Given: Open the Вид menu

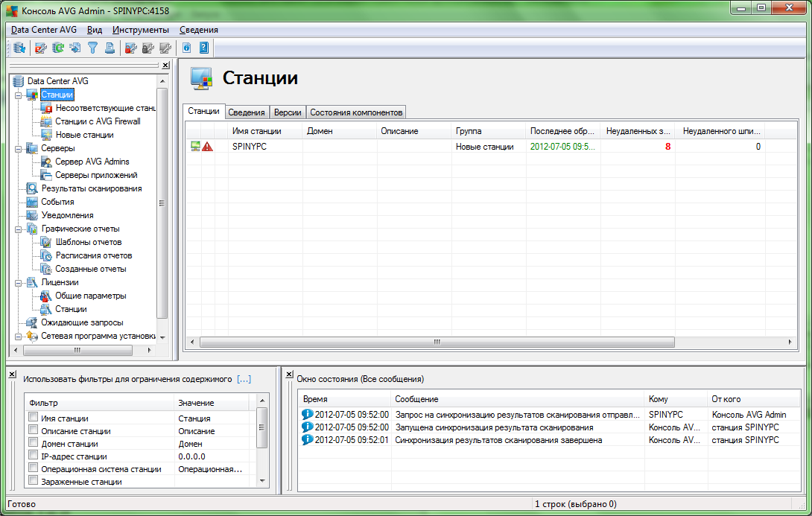Looking at the screenshot, I should (x=95, y=30).
